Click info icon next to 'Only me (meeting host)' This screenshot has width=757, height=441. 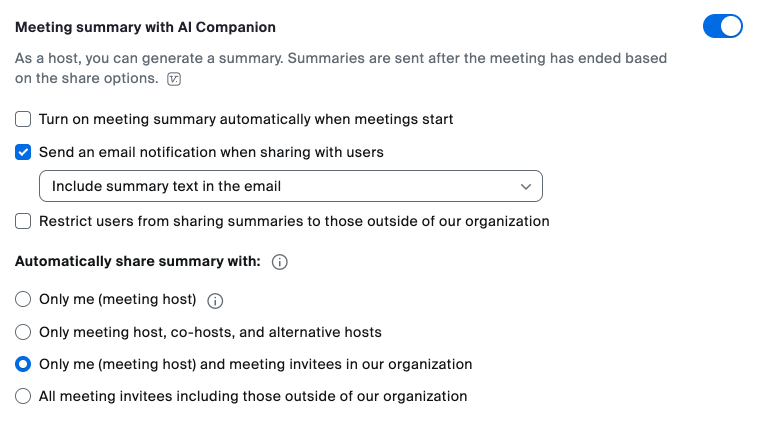point(216,300)
